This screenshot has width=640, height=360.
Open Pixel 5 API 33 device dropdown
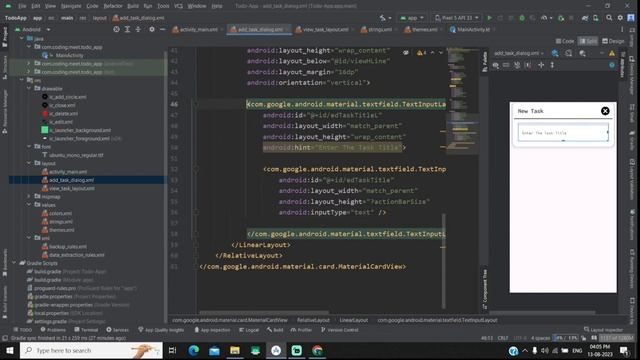click(x=456, y=18)
